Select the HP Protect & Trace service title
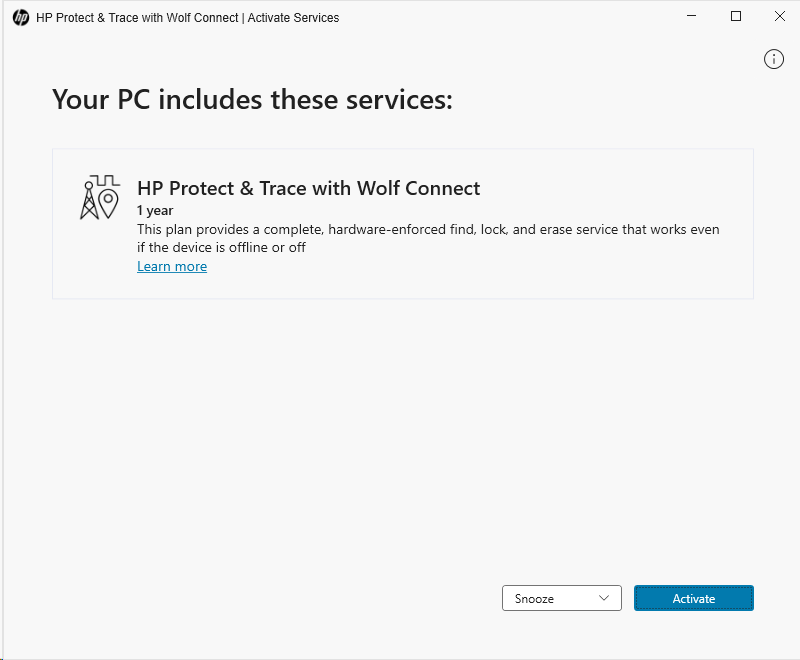This screenshot has height=660, width=800. pos(308,188)
